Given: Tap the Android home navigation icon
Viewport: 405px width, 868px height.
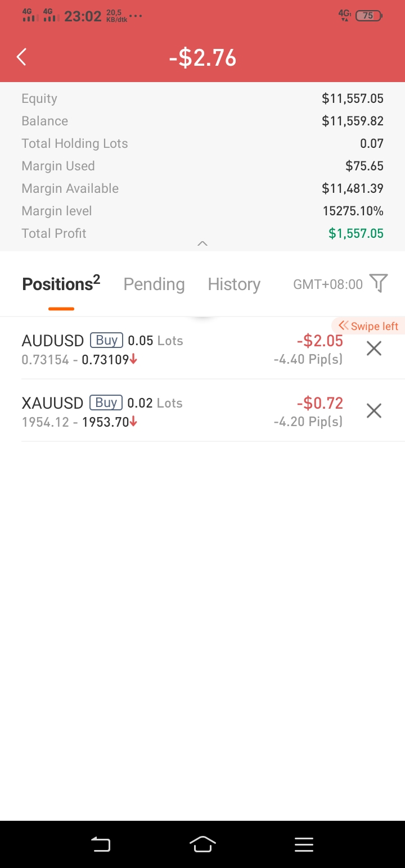Looking at the screenshot, I should [202, 844].
